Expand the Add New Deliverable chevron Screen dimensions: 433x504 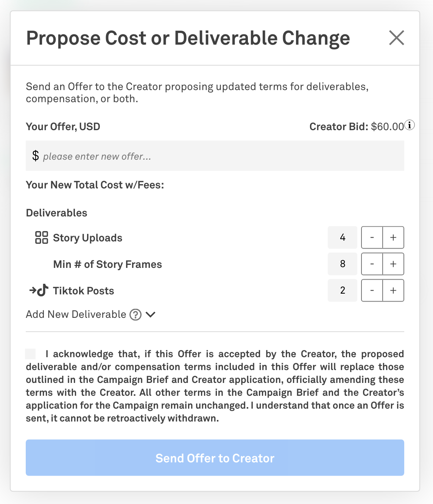tap(151, 314)
